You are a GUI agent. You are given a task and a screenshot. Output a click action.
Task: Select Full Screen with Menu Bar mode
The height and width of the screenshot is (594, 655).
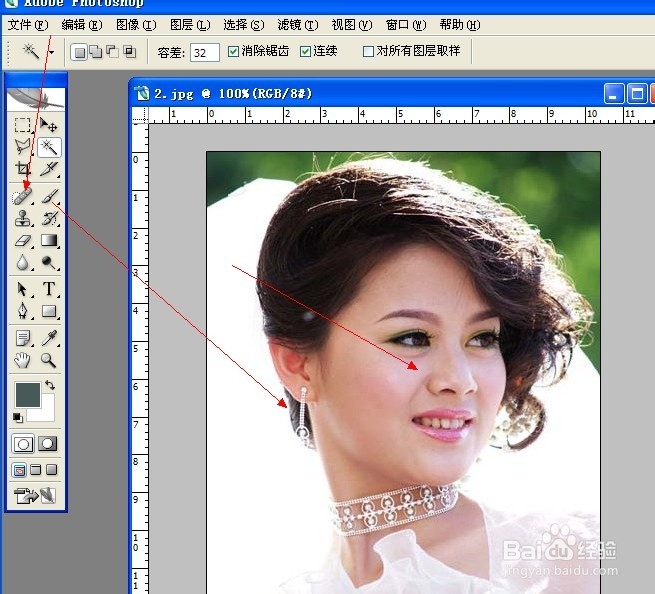pos(36,470)
